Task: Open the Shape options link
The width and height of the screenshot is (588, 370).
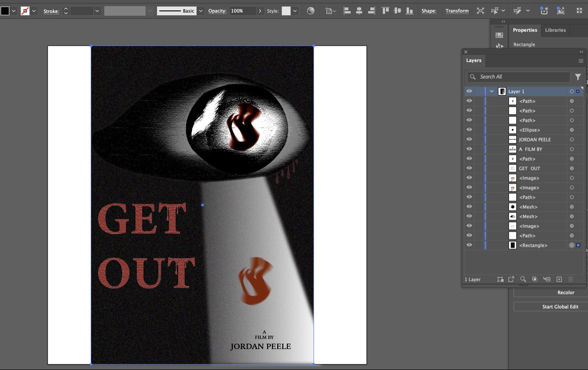Action: pyautogui.click(x=429, y=11)
